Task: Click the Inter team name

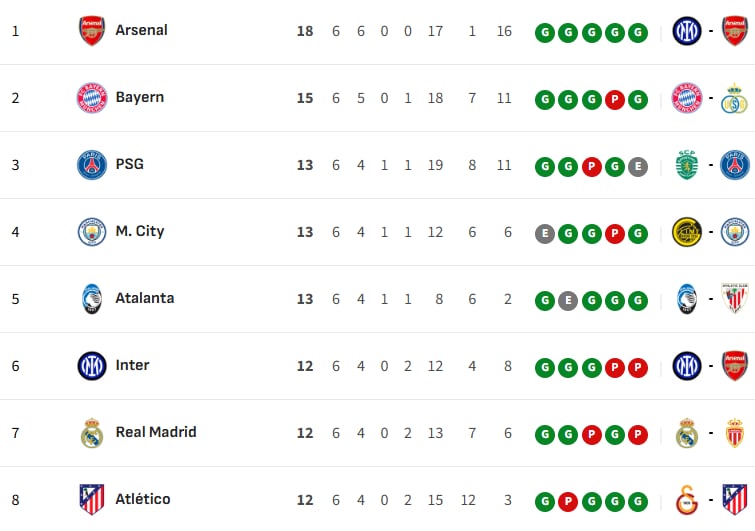Action: (x=132, y=365)
